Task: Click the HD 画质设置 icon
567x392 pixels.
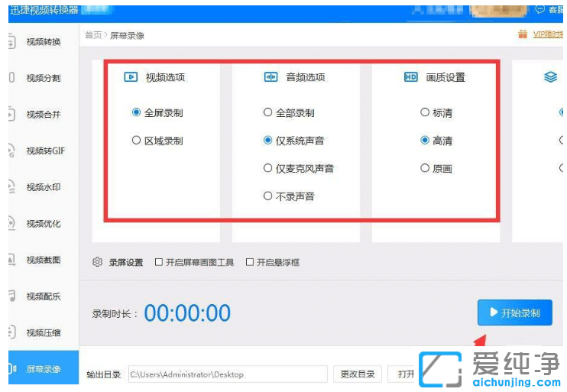Action: (411, 77)
